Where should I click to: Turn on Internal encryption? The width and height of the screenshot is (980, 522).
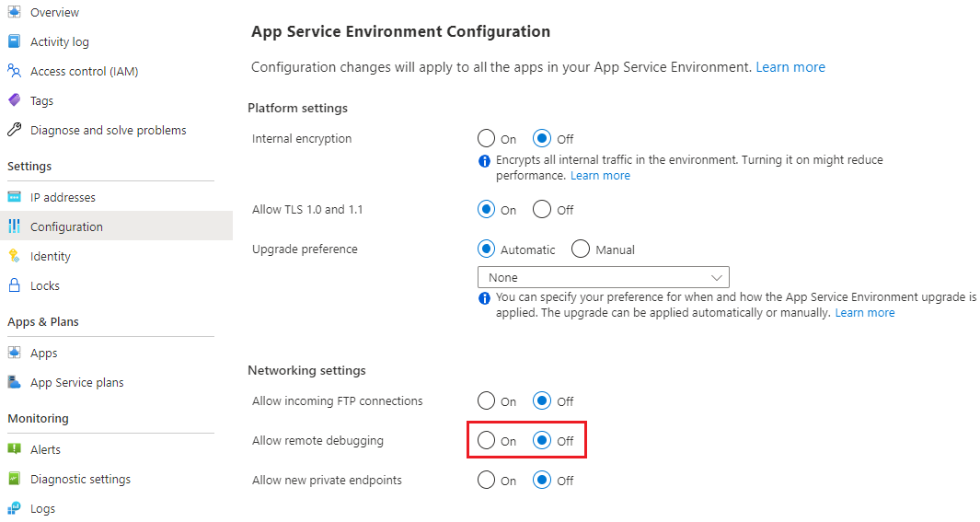coord(487,139)
